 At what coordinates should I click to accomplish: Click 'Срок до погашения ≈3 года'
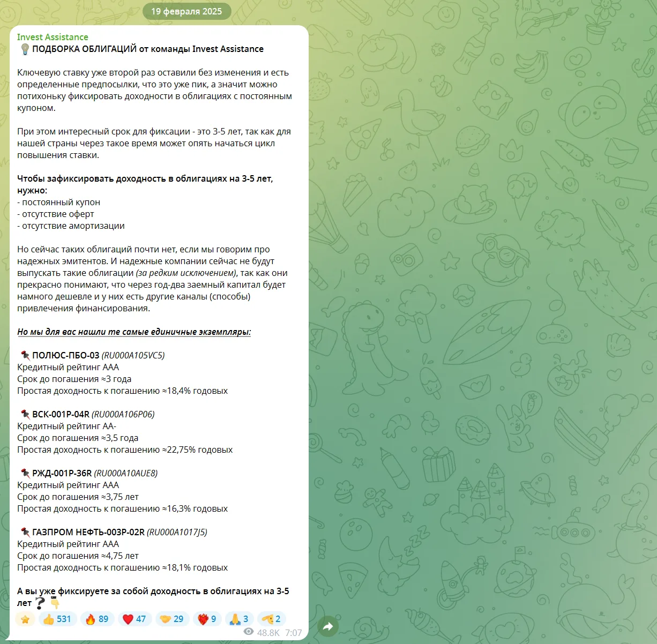74,379
